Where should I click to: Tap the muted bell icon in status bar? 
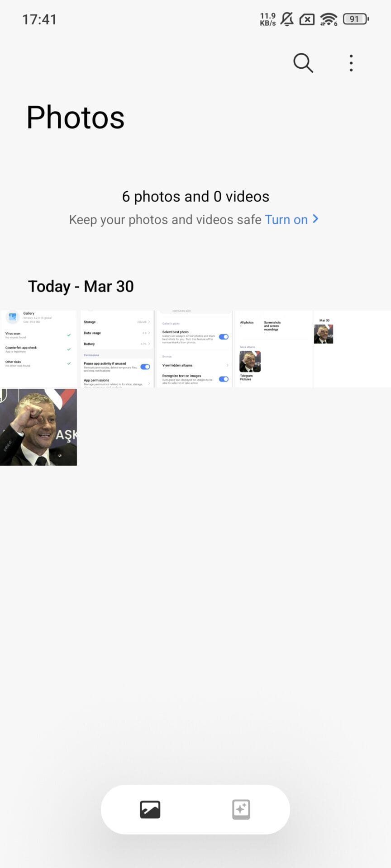coord(287,19)
